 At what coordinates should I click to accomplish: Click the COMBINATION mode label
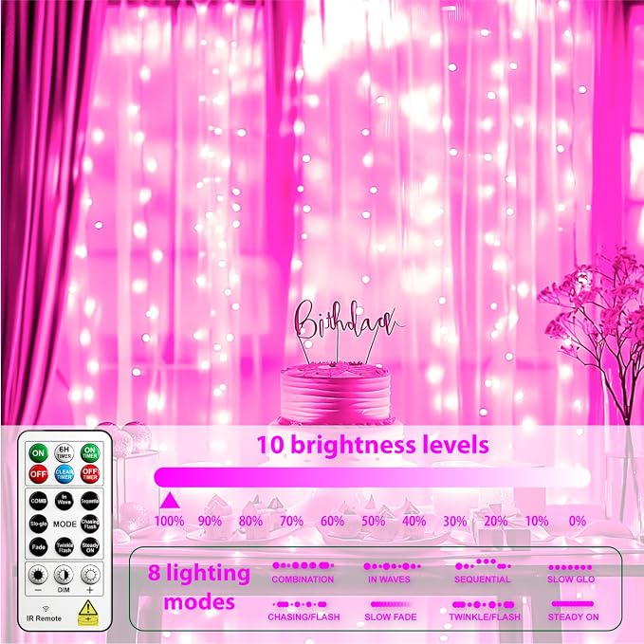coord(303,580)
